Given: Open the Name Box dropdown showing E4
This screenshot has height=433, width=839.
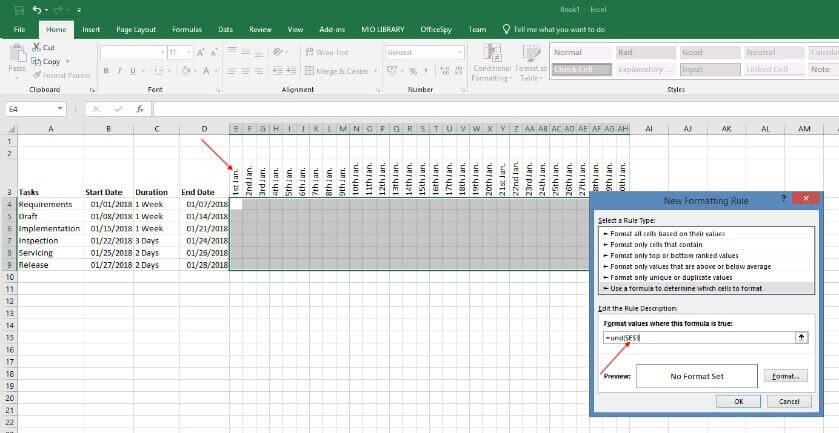Looking at the screenshot, I should click(61, 109).
